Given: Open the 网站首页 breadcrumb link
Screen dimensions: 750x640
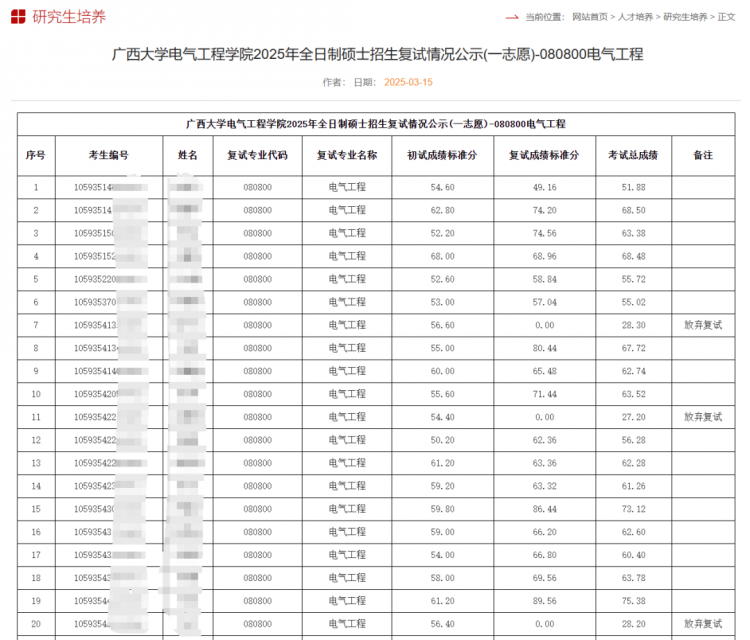Looking at the screenshot, I should pyautogui.click(x=590, y=17).
